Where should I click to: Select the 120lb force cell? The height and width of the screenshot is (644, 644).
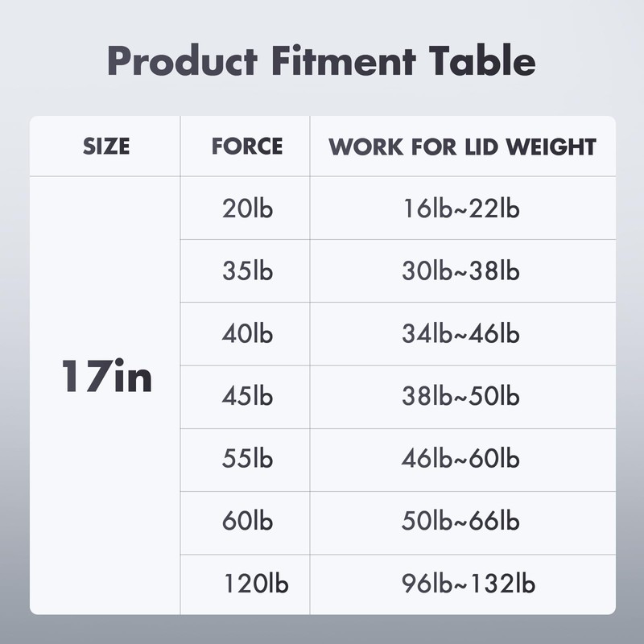coord(254,584)
